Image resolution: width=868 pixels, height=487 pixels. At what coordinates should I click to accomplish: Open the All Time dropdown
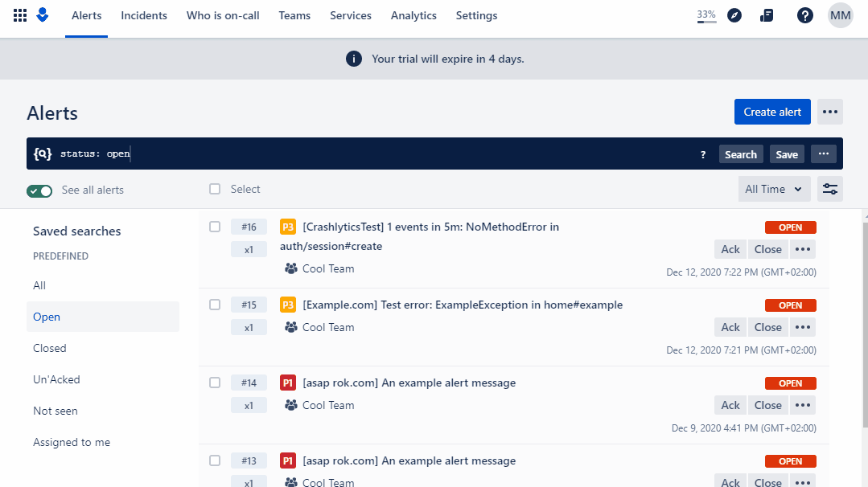[774, 189]
